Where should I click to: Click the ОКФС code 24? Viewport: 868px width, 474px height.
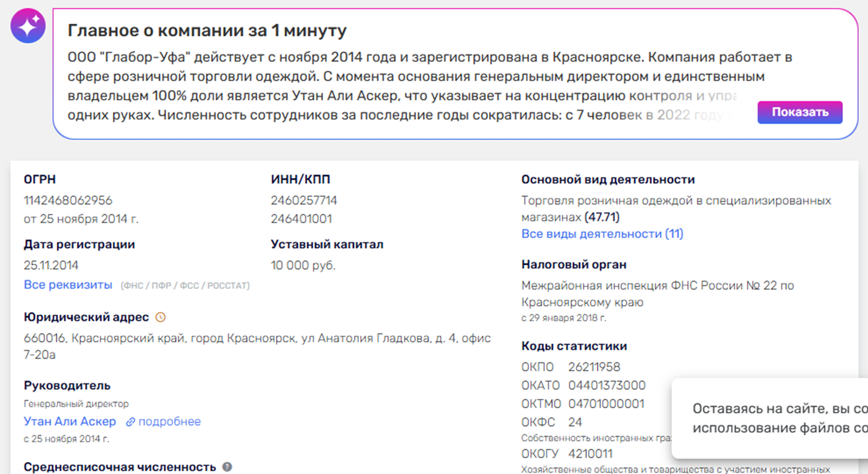(575, 422)
